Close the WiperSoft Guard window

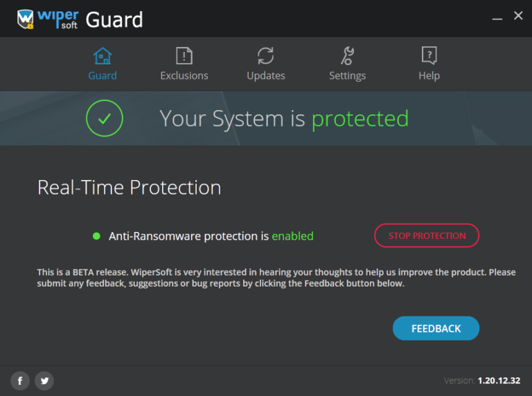[518, 15]
